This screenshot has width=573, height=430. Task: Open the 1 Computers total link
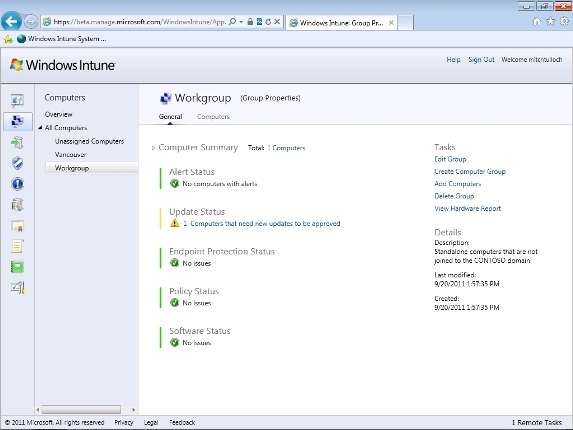tap(286, 148)
